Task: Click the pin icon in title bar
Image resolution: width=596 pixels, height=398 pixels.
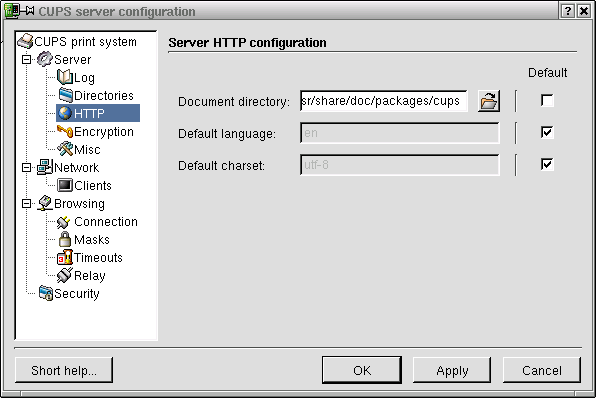Action: point(29,11)
